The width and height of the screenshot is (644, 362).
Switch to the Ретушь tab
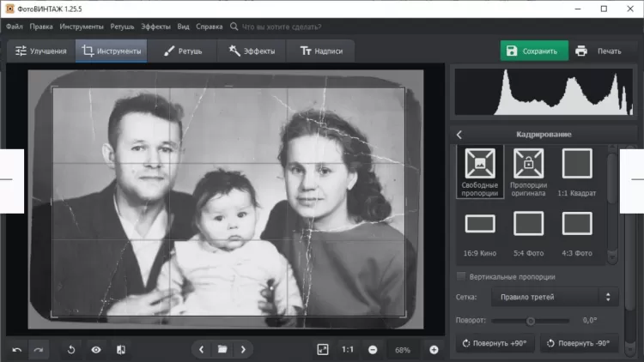pyautogui.click(x=182, y=51)
